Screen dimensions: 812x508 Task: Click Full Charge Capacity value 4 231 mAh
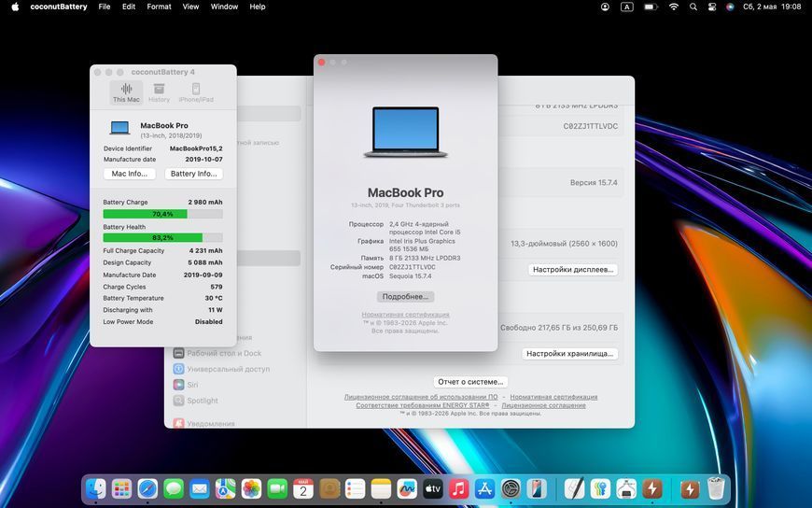[x=205, y=250]
